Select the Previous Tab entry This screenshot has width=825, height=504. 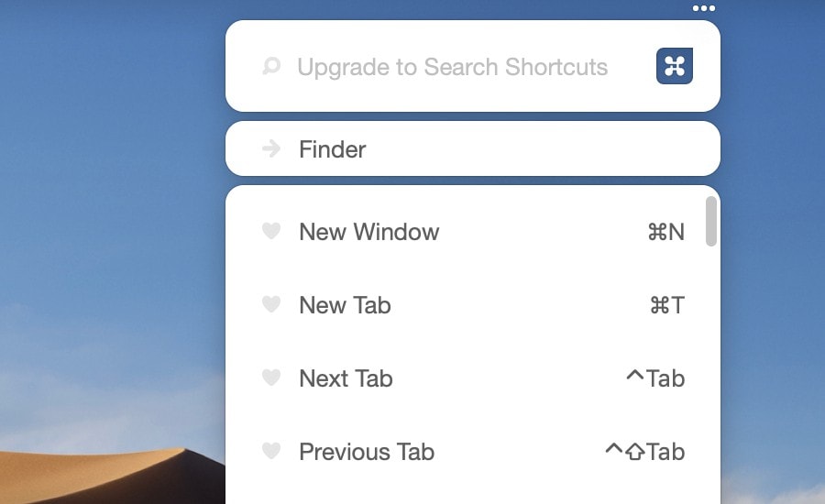(466, 452)
